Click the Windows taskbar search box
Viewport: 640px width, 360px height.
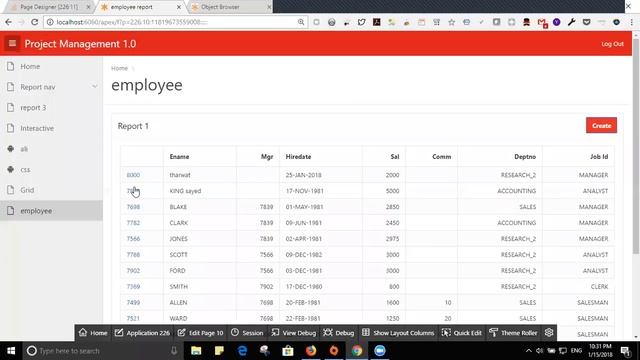pos(102,351)
